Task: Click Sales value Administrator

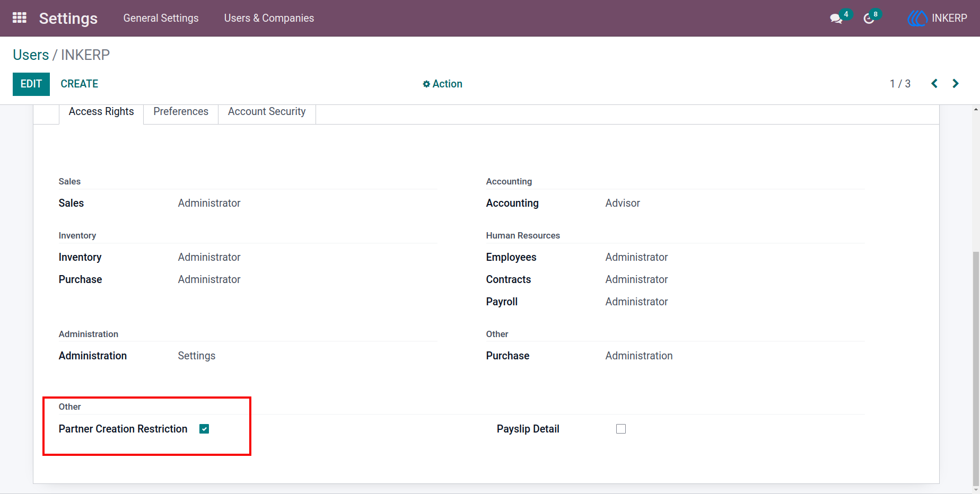Action: 209,203
